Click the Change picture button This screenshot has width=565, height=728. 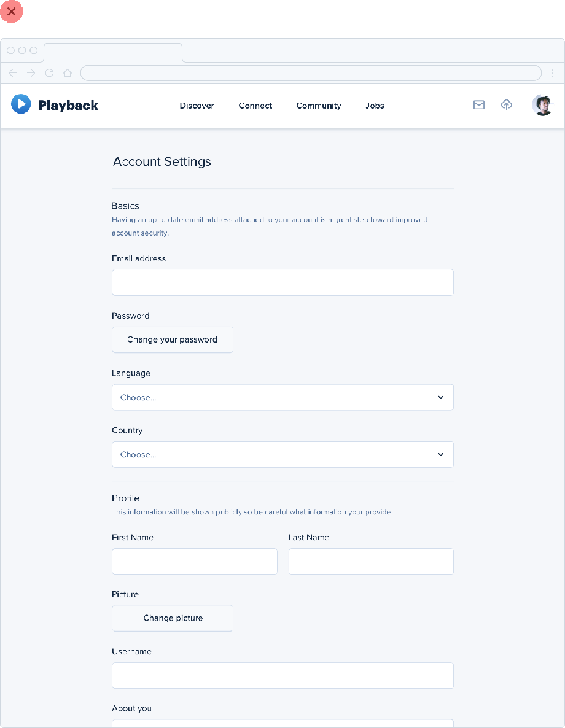(173, 618)
